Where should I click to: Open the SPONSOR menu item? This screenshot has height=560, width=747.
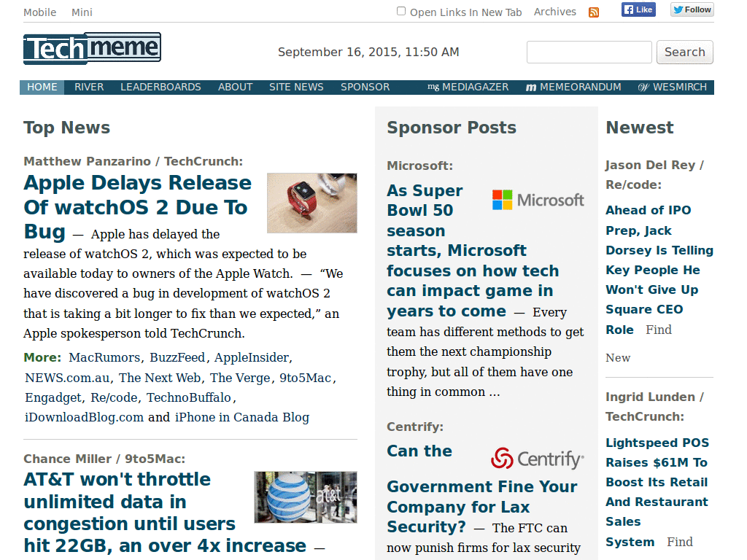click(x=365, y=87)
